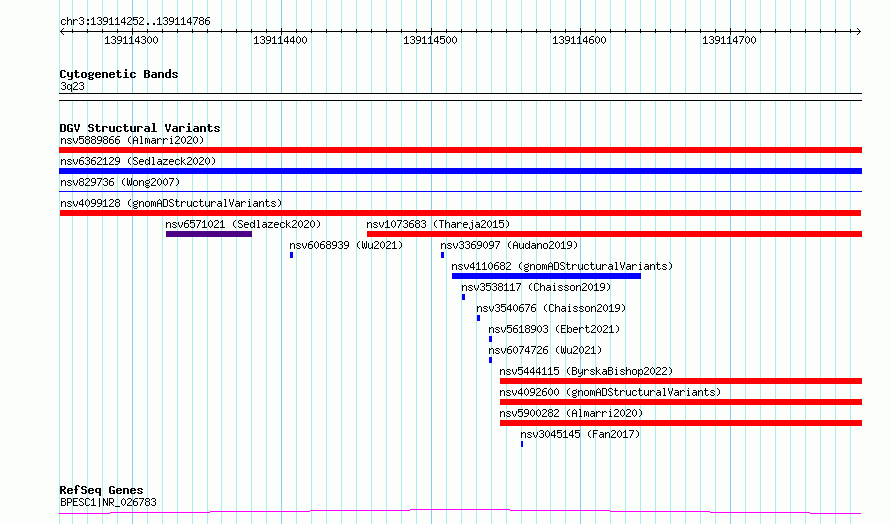Click nsv4110682 (gnomADStructuralVariants) label
The image size is (890, 524).
click(562, 266)
